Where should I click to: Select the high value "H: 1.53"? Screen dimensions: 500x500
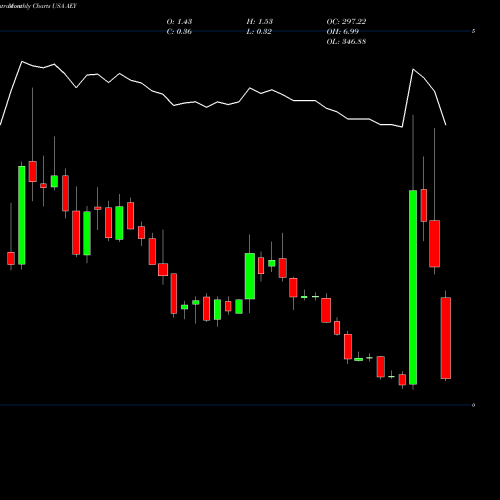260,21
